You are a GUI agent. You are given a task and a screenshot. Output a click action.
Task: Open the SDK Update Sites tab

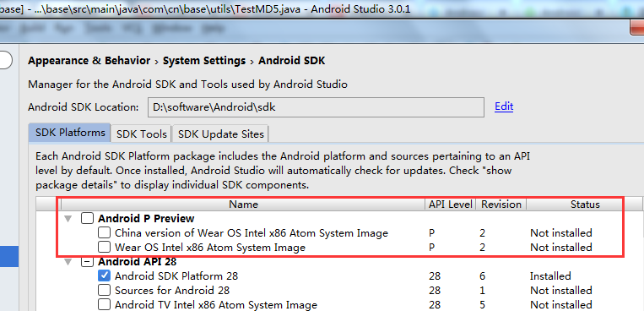[x=220, y=134]
